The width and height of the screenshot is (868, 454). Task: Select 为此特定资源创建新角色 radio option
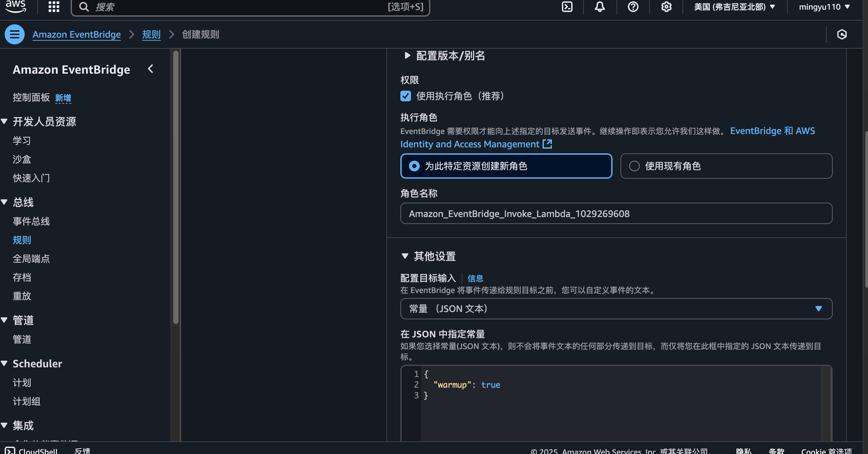pos(506,166)
